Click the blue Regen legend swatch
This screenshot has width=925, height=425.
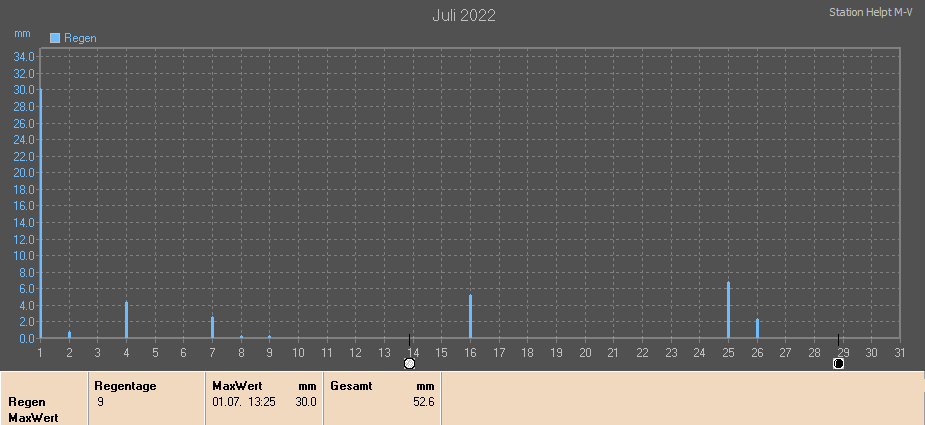(x=55, y=38)
